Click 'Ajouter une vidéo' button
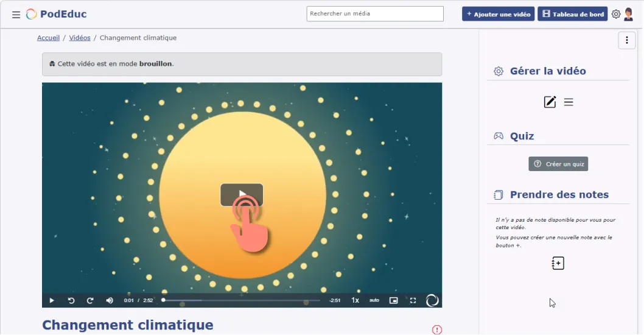 [x=498, y=14]
